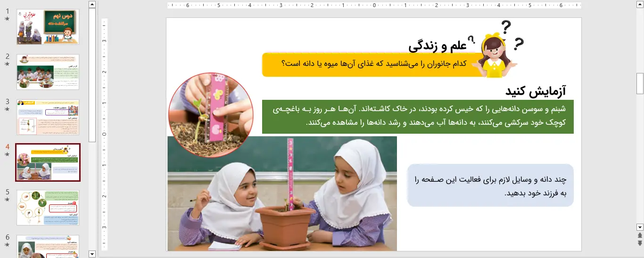Select the green text box about شبنم و سوسن

pyautogui.click(x=417, y=116)
